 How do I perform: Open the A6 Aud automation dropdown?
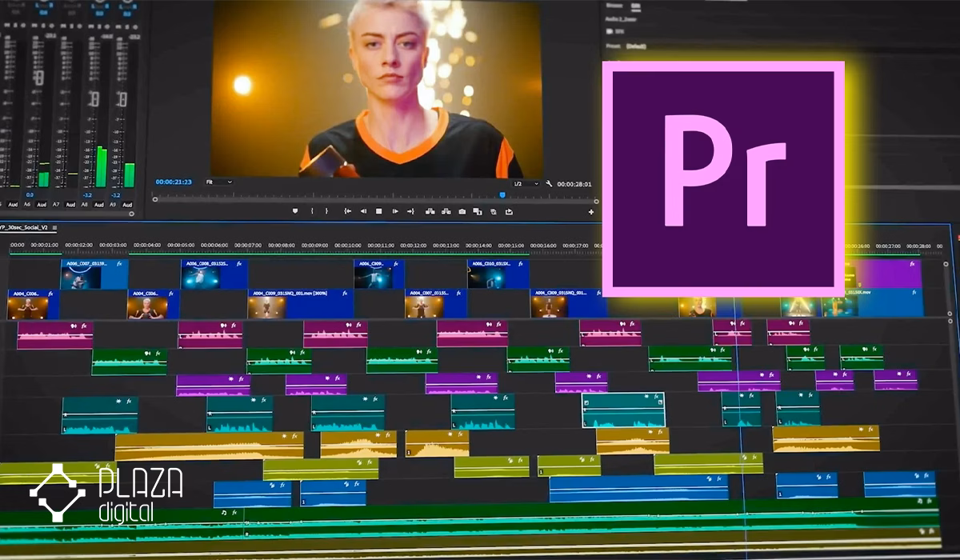pyautogui.click(x=41, y=204)
